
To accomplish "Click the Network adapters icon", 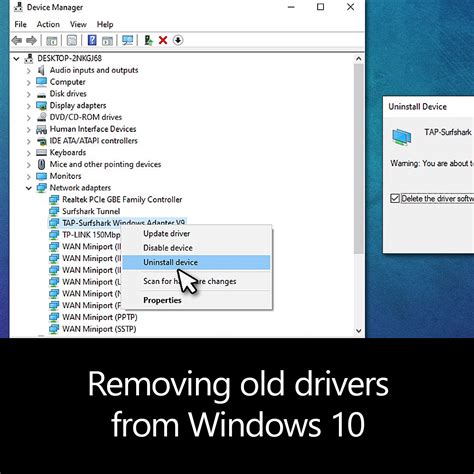I will 41,188.
